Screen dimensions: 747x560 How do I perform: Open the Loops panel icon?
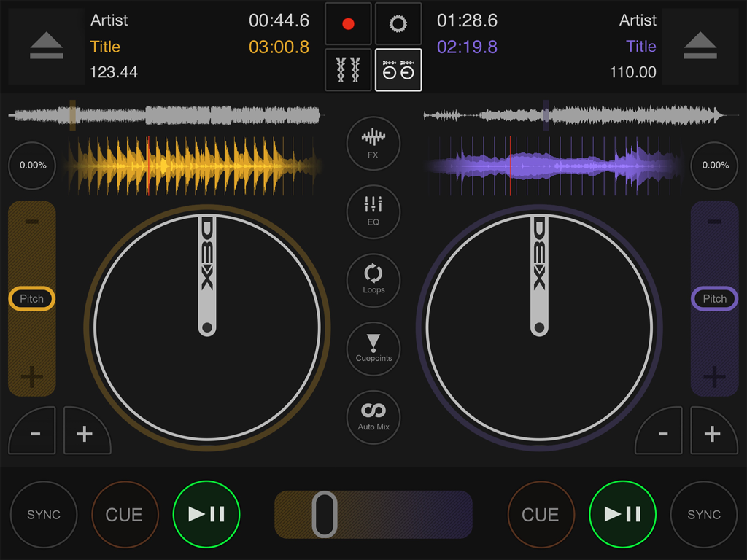tap(373, 281)
